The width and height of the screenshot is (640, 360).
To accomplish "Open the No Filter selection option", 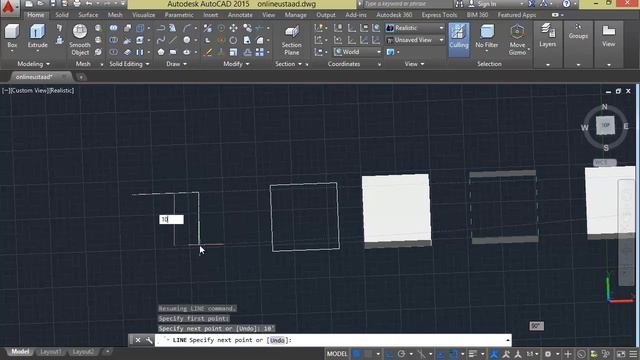I will point(487,37).
